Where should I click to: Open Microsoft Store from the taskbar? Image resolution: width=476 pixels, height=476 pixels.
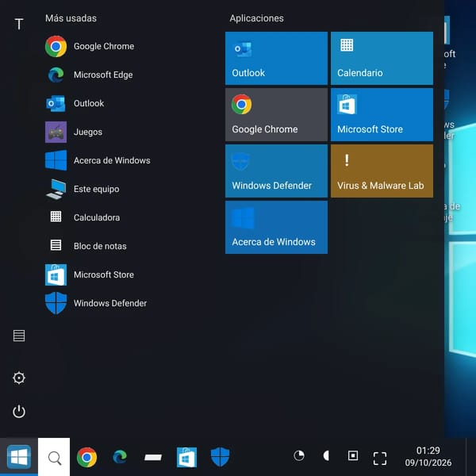click(186, 457)
